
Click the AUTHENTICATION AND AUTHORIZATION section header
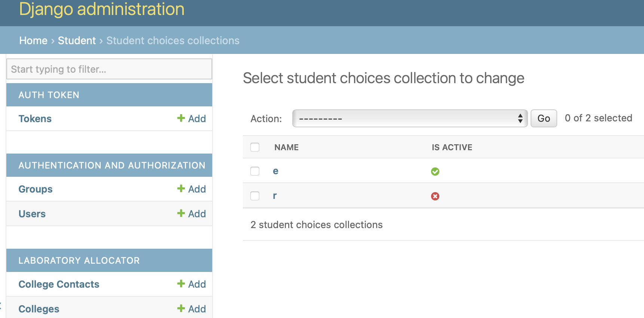pos(109,165)
